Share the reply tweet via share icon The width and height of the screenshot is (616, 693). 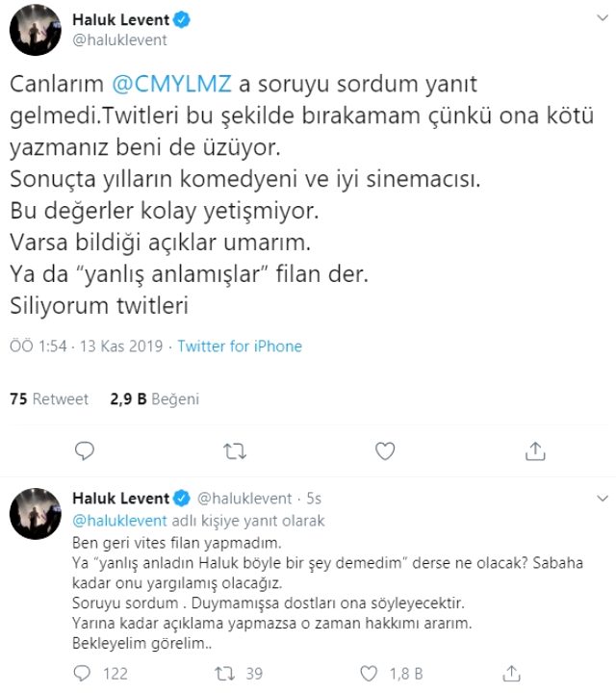(x=511, y=674)
